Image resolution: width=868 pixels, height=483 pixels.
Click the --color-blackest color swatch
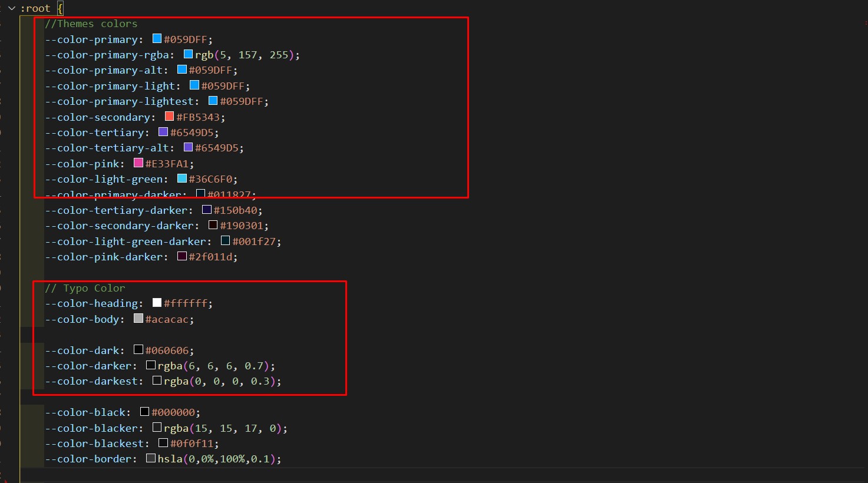click(163, 443)
